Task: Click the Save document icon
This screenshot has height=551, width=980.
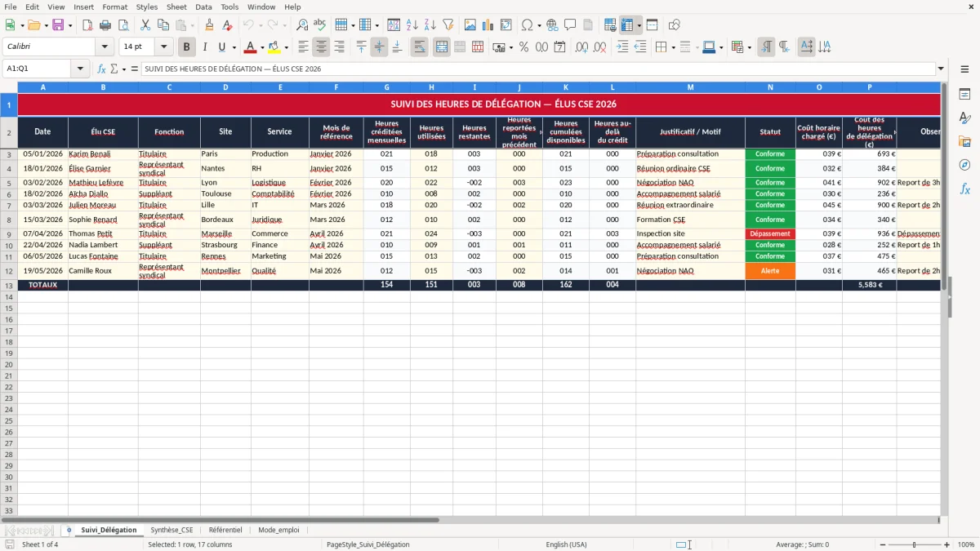Action: click(x=58, y=25)
